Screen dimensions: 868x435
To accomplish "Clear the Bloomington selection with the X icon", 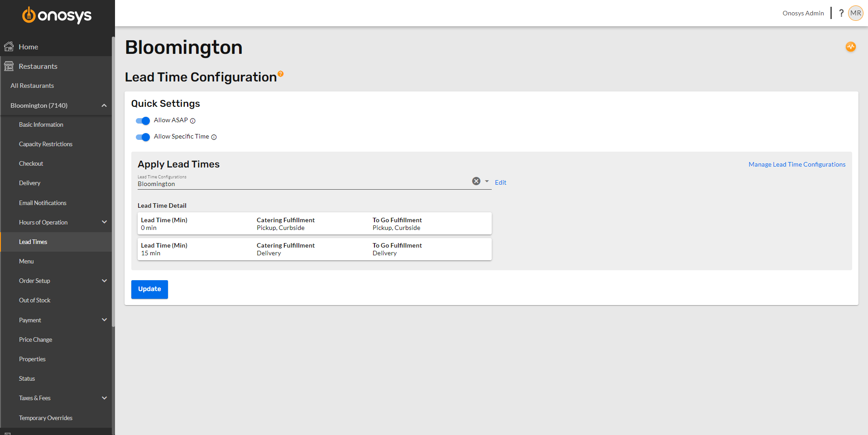I will tap(476, 181).
